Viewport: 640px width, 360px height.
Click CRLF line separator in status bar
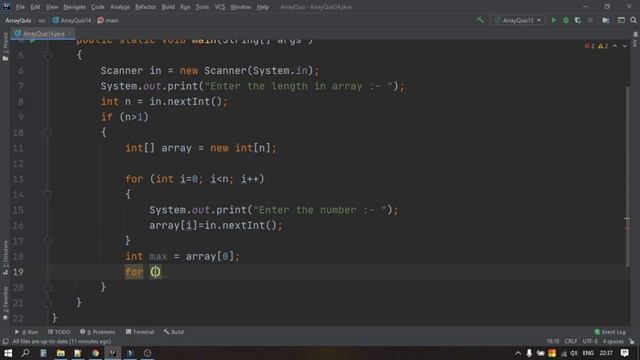(571, 341)
